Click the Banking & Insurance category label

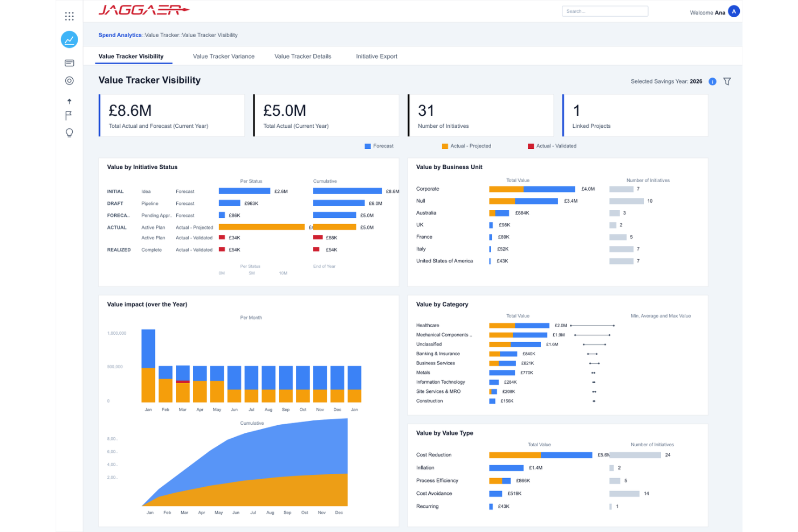[438, 354]
